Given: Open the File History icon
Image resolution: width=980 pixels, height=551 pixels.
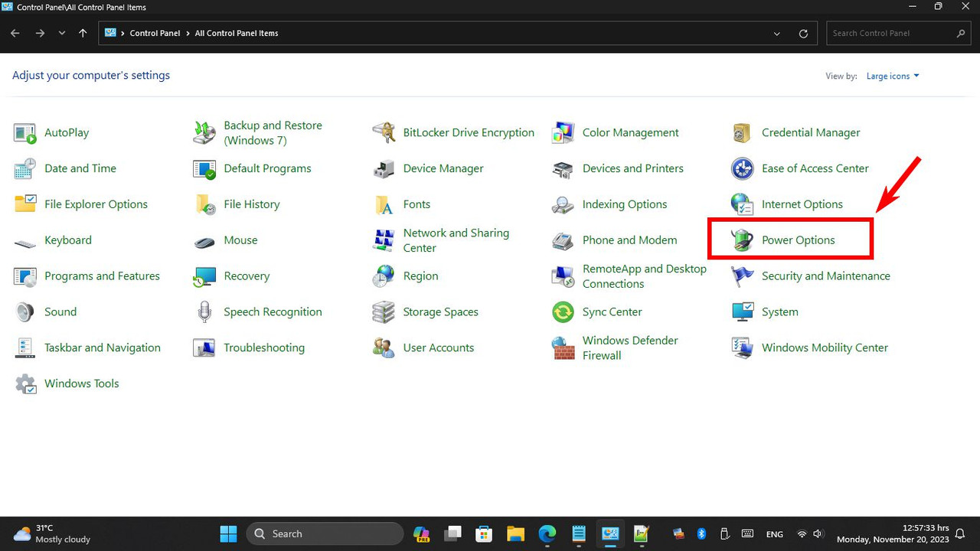Looking at the screenshot, I should coord(204,204).
